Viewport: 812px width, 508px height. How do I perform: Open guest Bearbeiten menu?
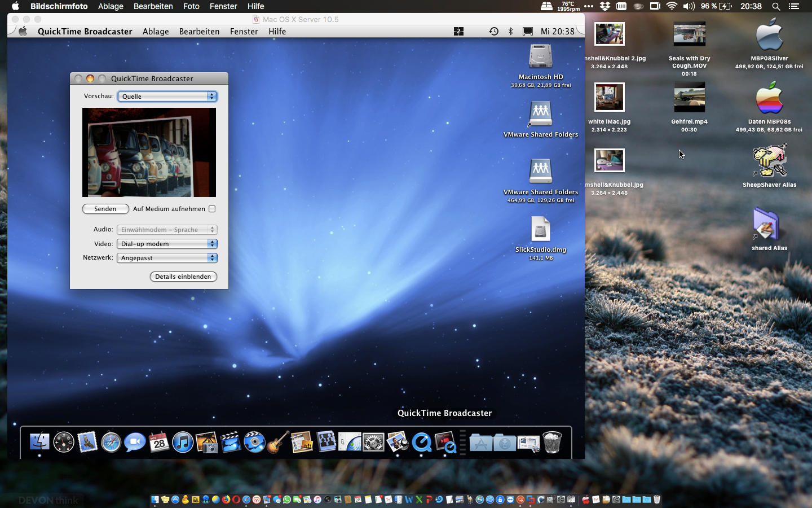[199, 32]
